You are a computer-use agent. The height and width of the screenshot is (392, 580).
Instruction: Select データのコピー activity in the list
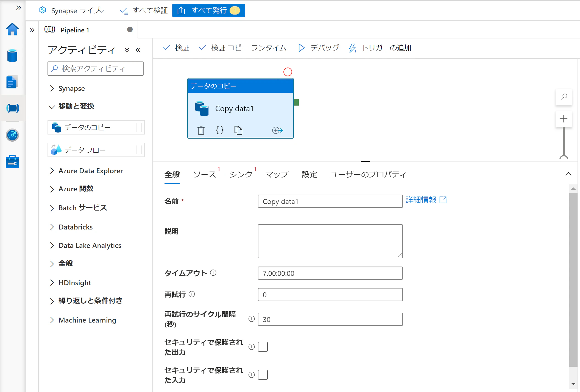coord(96,127)
